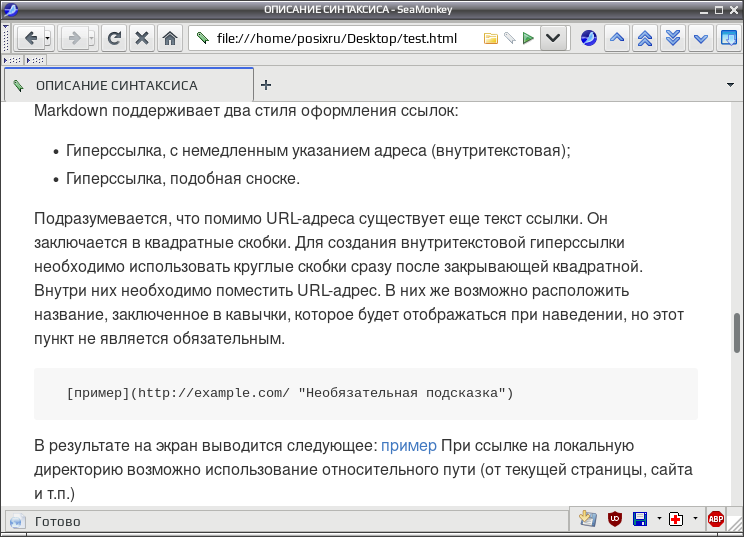Open dropdown next to floppy save icon
The image size is (744, 537).
(659, 518)
